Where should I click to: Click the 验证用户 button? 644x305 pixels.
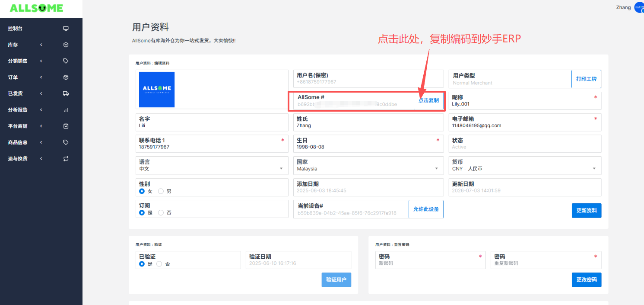click(336, 280)
